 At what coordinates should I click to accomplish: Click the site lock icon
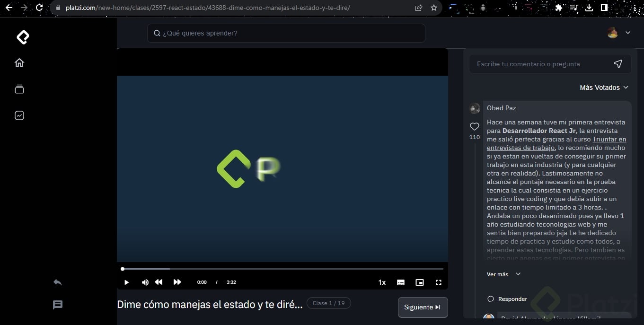58,8
